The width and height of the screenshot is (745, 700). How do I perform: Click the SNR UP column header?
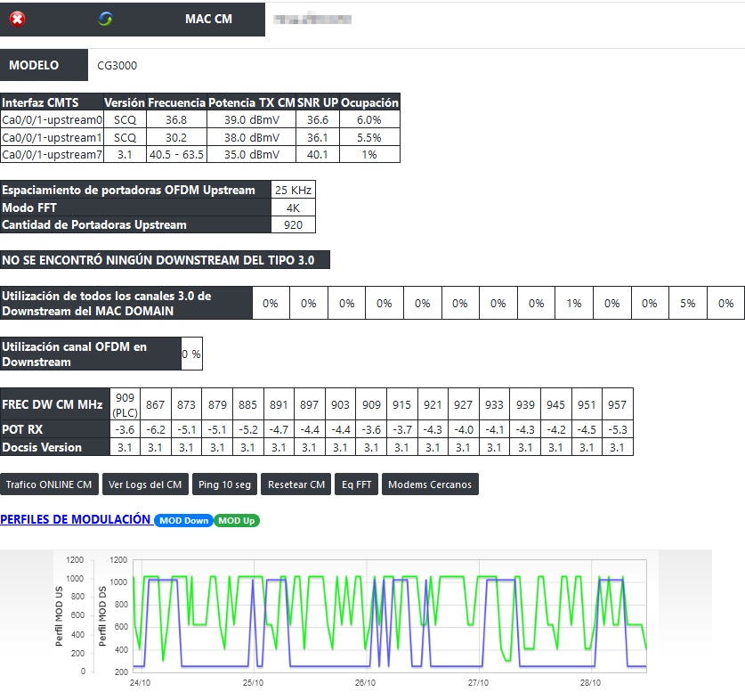318,102
